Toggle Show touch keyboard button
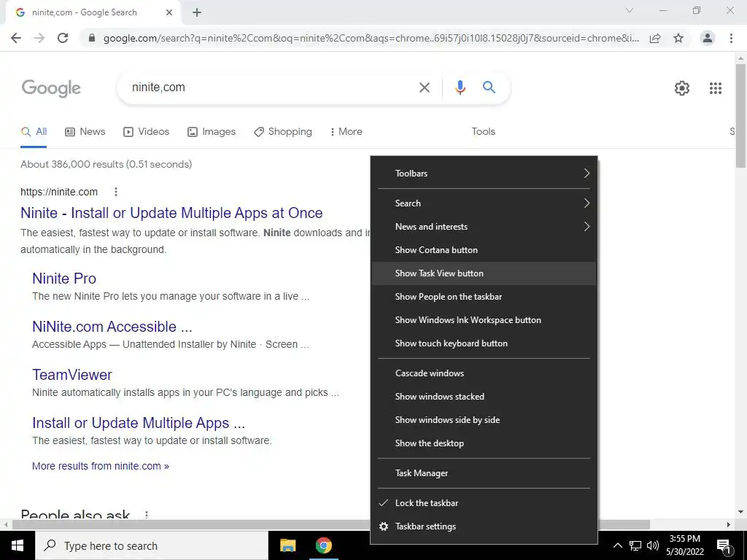Viewport: 747px width, 560px height. point(484,343)
